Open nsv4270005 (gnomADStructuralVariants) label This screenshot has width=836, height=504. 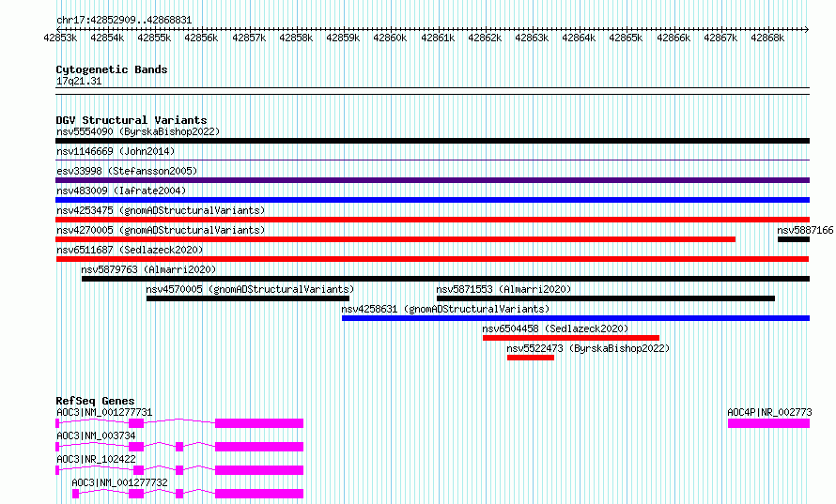click(x=161, y=230)
